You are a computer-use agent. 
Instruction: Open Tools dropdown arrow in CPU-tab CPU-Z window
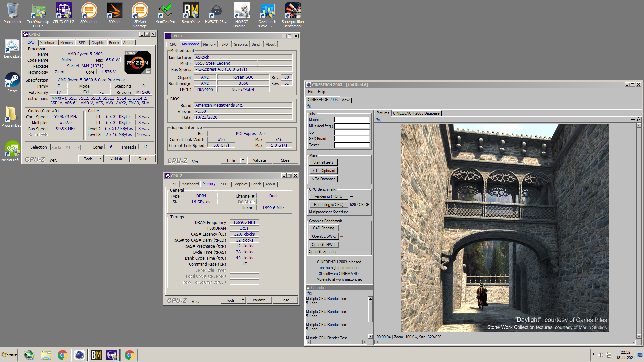(x=100, y=159)
